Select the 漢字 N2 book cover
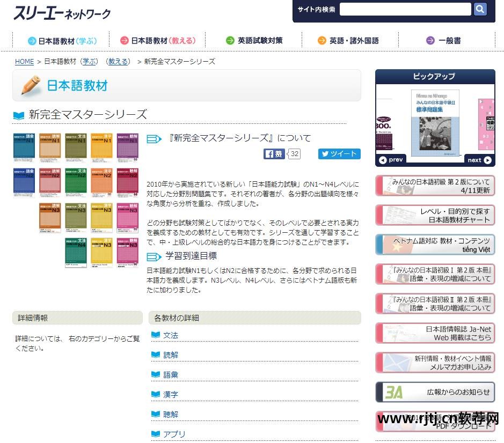Screen dimensions: 504x443 tap(101, 183)
